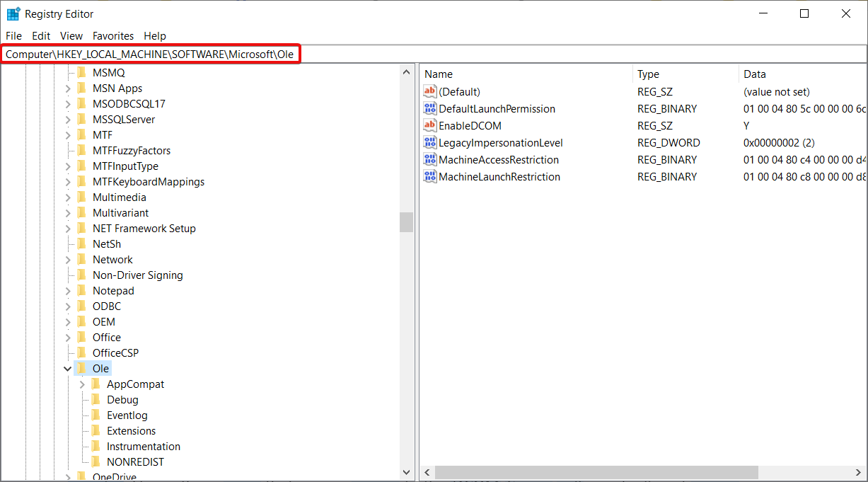Click the REG_DWORD type cell
The image size is (868, 482).
(669, 142)
